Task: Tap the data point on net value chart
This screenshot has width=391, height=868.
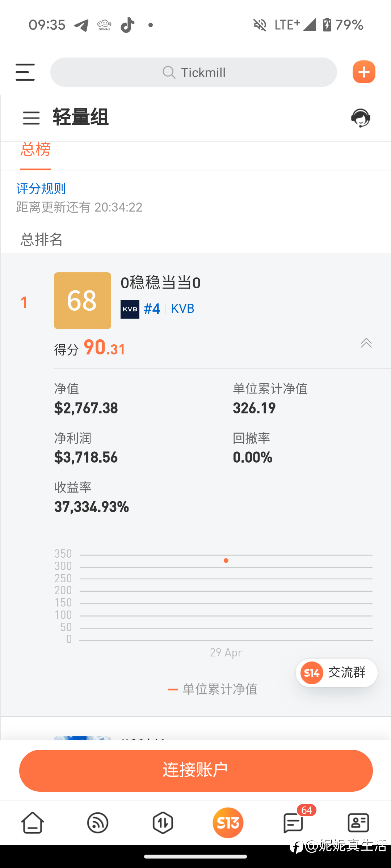Action: (226, 561)
